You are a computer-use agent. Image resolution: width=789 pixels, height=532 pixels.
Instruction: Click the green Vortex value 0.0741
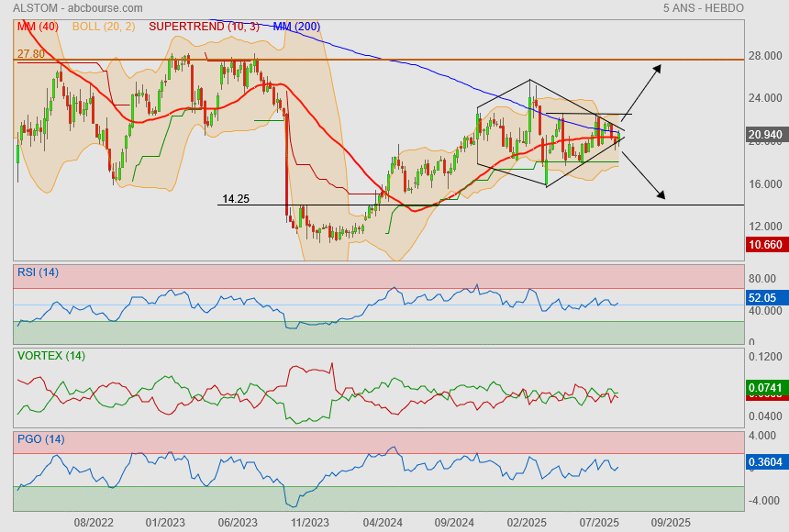coord(764,389)
